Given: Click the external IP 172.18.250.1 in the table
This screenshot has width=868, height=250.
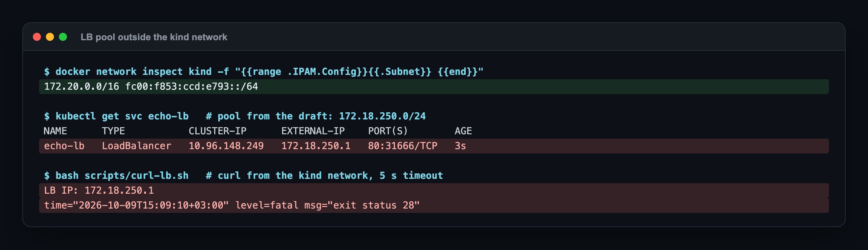Looking at the screenshot, I should 316,146.
